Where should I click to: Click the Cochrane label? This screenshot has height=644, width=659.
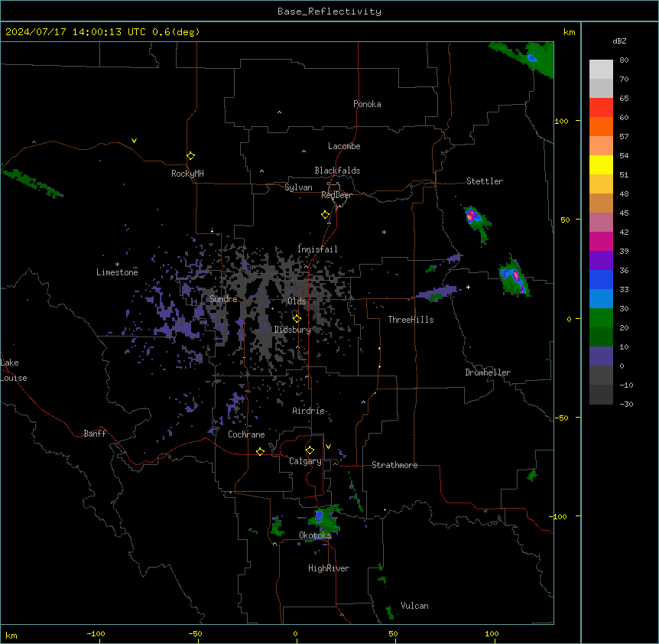tap(246, 434)
